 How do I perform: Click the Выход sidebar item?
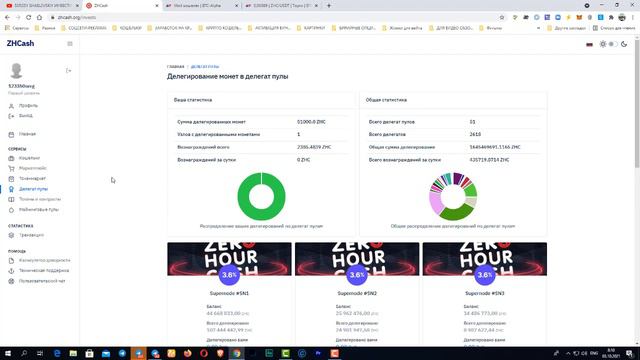click(25, 116)
